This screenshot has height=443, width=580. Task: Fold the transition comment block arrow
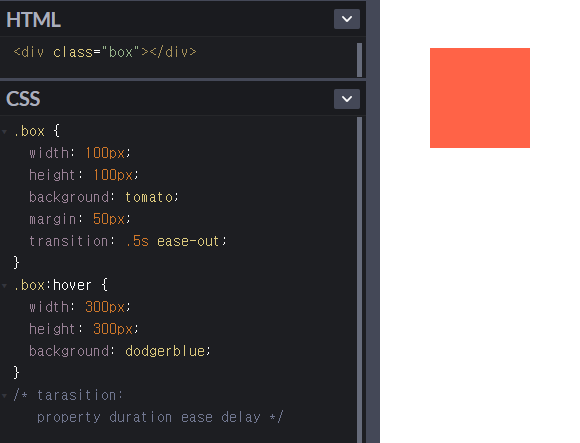coord(4,396)
